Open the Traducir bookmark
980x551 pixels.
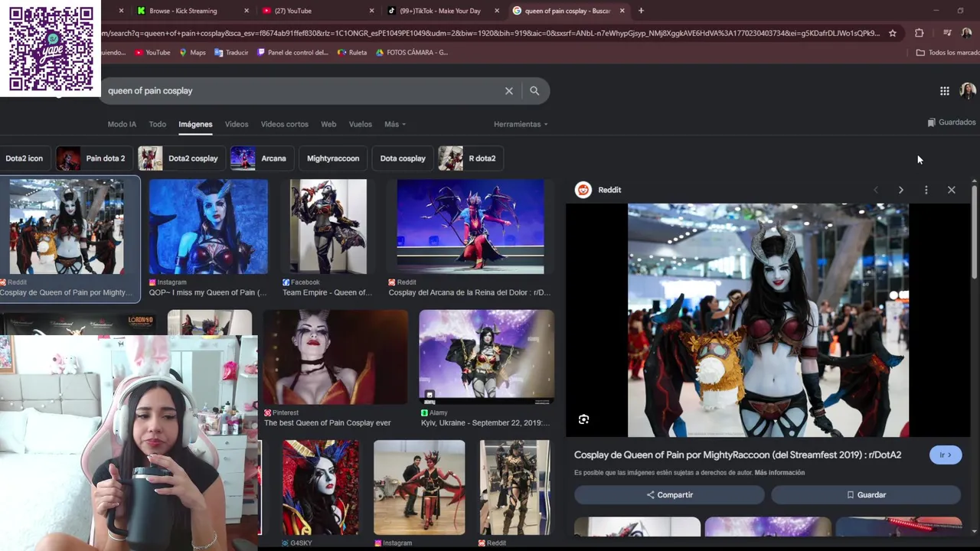tap(231, 53)
